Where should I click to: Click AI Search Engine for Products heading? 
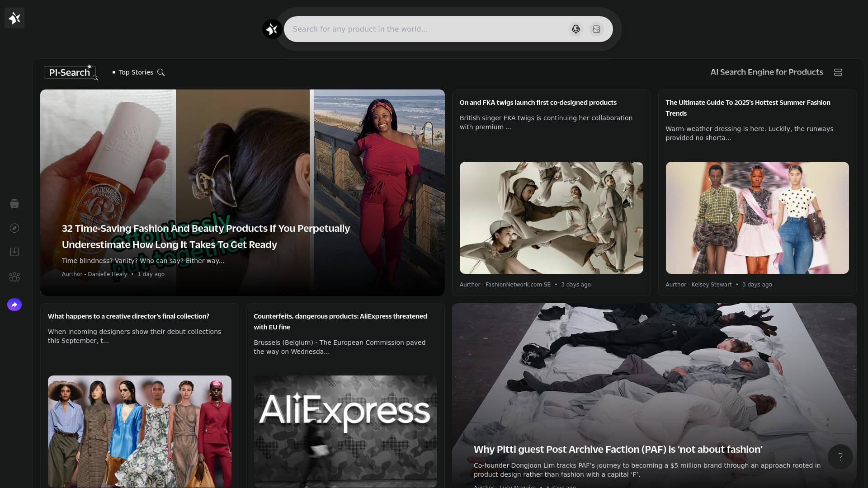click(x=766, y=72)
